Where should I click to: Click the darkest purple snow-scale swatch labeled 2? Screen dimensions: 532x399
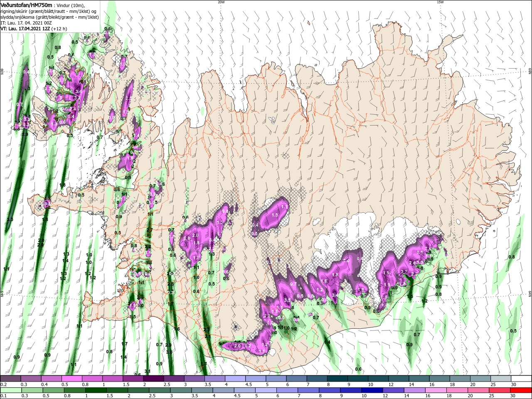tap(153, 379)
